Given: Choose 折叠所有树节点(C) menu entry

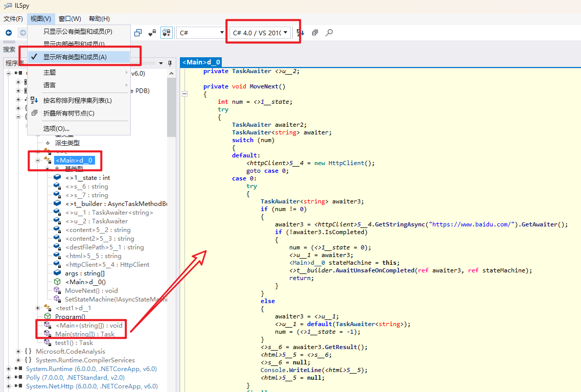Looking at the screenshot, I should pyautogui.click(x=79, y=113).
